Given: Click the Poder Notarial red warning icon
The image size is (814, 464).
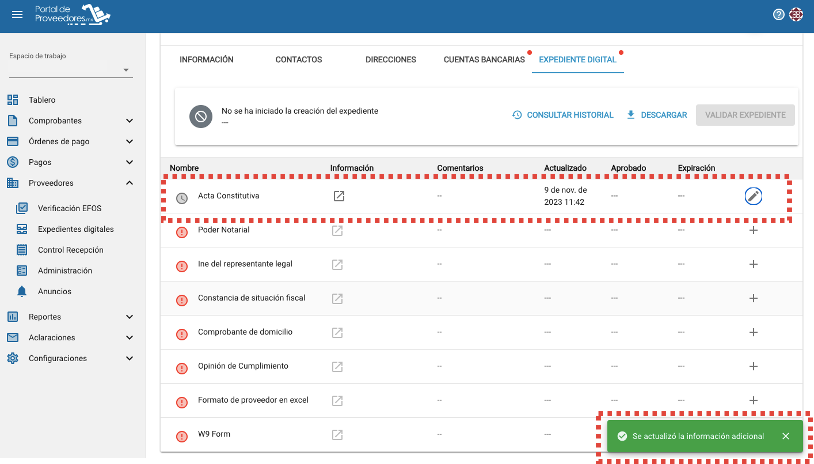Looking at the screenshot, I should 181,233.
